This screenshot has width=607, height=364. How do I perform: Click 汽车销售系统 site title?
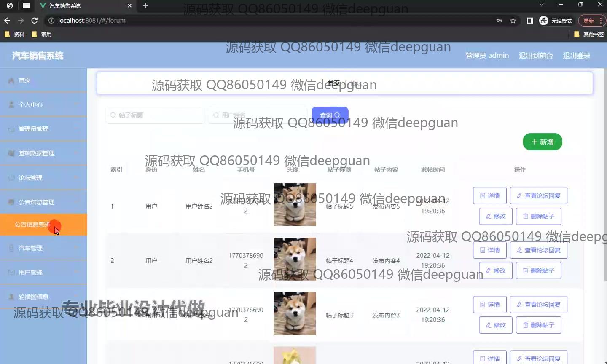point(38,56)
